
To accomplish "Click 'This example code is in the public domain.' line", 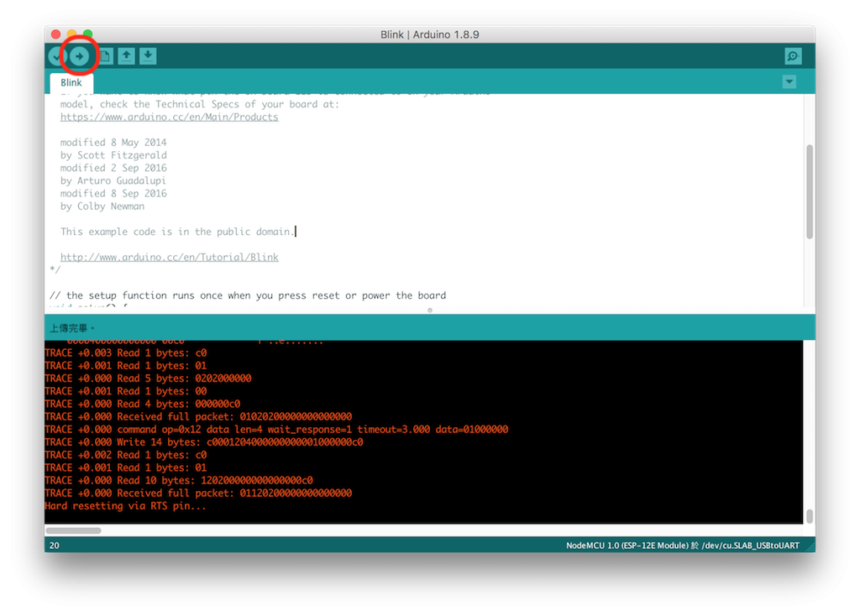I will tap(178, 232).
